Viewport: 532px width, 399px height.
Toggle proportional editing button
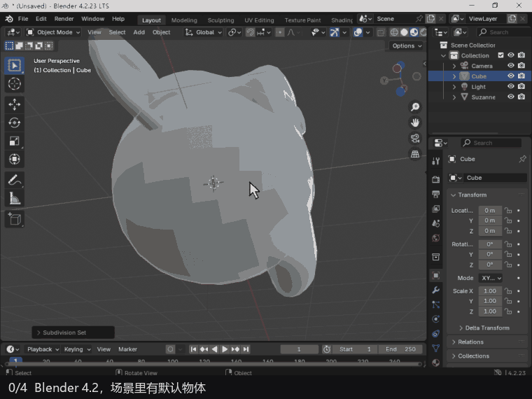(280, 32)
